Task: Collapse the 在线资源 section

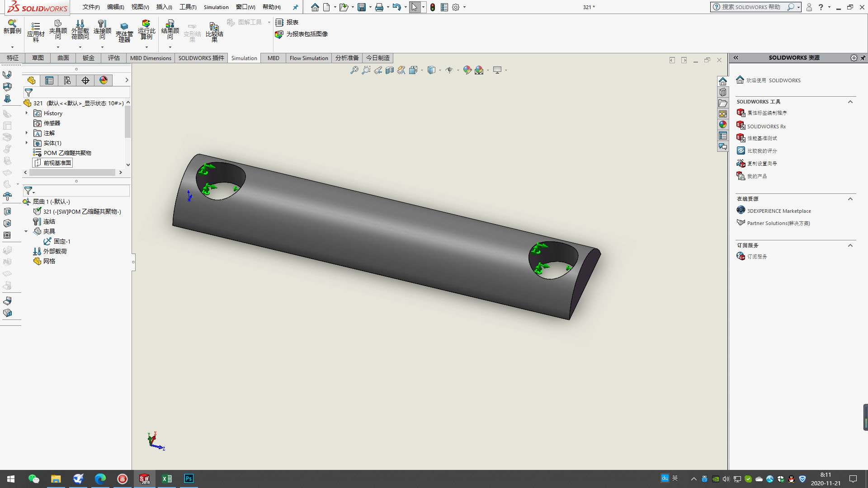Action: click(850, 199)
